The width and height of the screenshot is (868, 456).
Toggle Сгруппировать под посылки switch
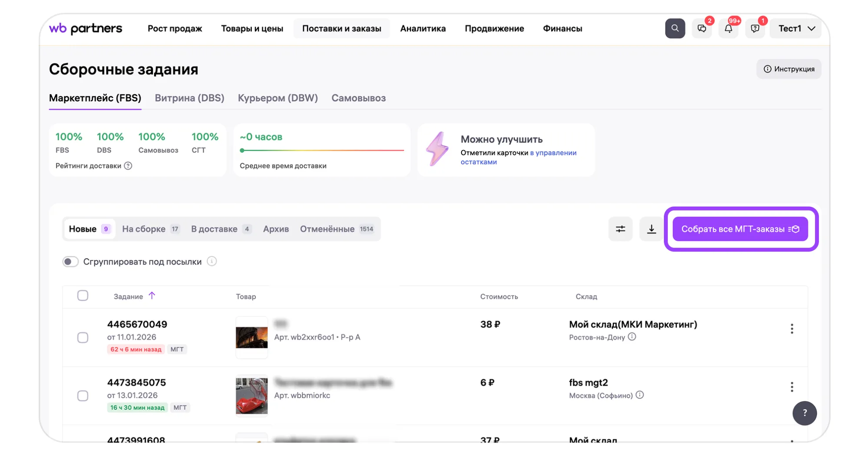[x=70, y=262]
